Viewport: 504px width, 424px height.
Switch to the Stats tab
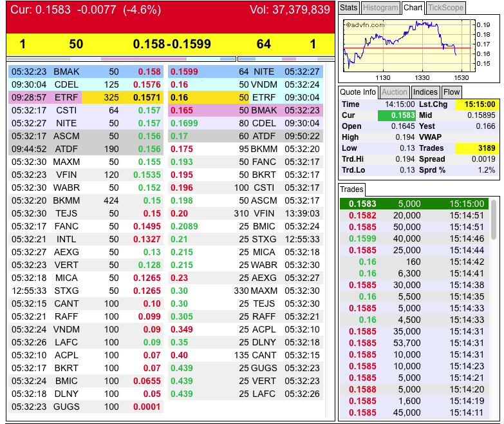[x=348, y=8]
